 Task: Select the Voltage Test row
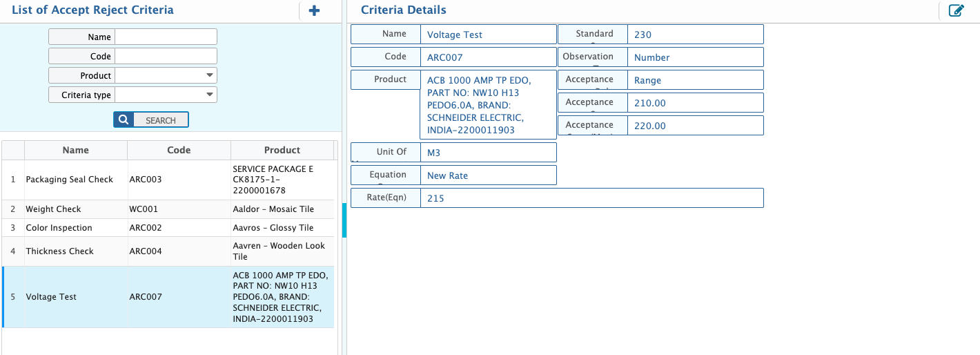[x=51, y=297]
